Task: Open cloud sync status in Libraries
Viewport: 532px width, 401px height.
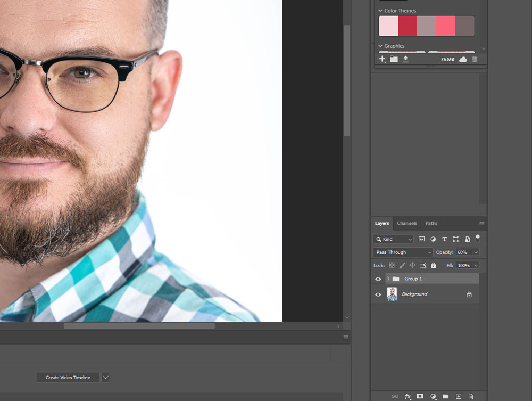Action: pos(463,59)
